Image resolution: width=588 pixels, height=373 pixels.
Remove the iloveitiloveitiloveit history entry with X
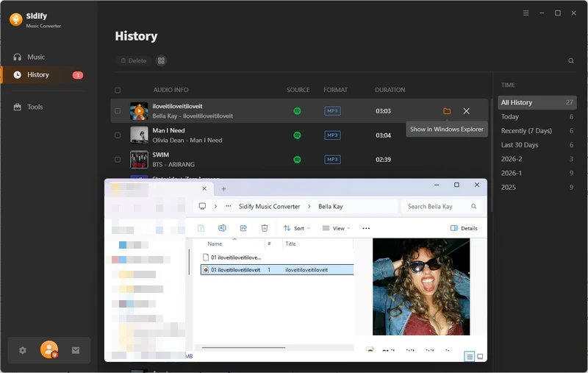[x=466, y=111]
